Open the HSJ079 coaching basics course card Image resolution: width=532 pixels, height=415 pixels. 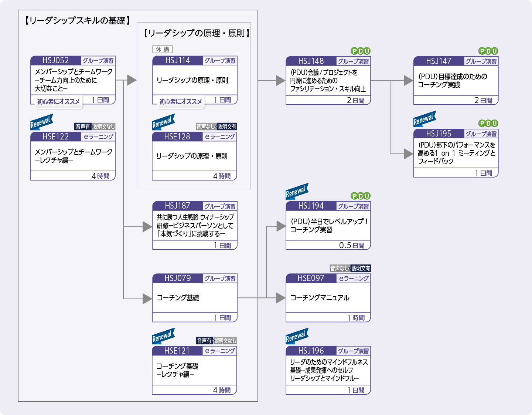[195, 298]
